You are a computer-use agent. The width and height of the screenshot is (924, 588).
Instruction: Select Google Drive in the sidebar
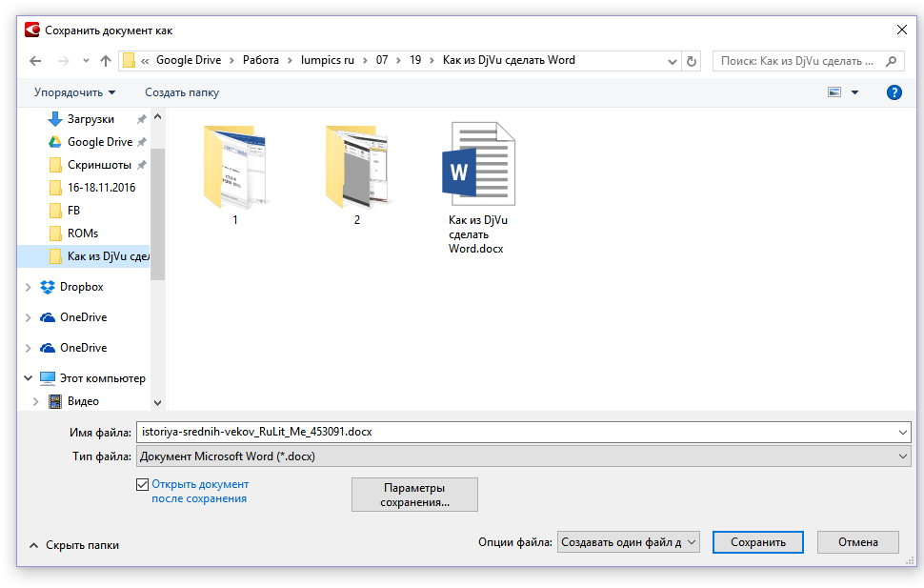pyautogui.click(x=99, y=142)
